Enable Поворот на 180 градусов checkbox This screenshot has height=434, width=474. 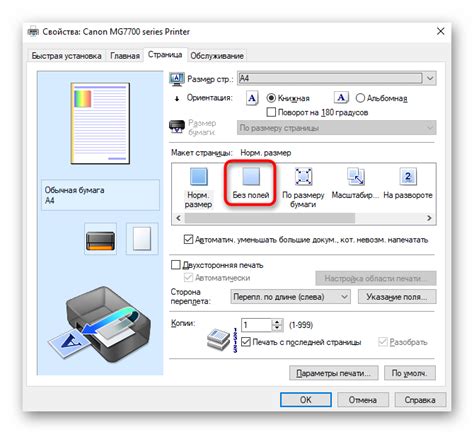click(x=271, y=112)
